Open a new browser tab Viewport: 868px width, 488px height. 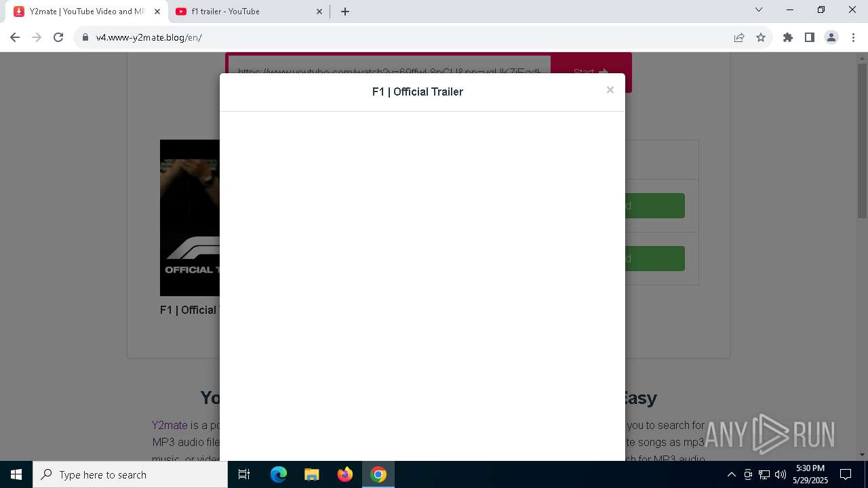[x=344, y=12]
